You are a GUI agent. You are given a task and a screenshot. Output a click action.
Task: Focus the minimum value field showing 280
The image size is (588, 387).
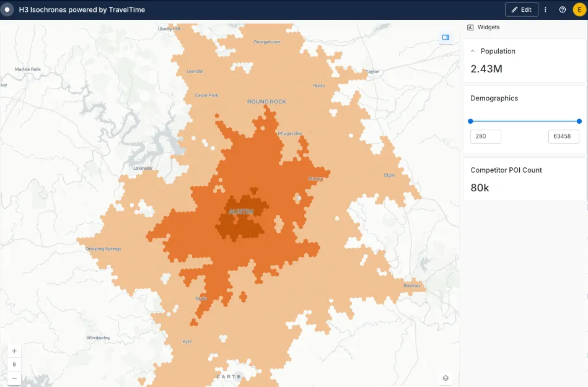(485, 137)
